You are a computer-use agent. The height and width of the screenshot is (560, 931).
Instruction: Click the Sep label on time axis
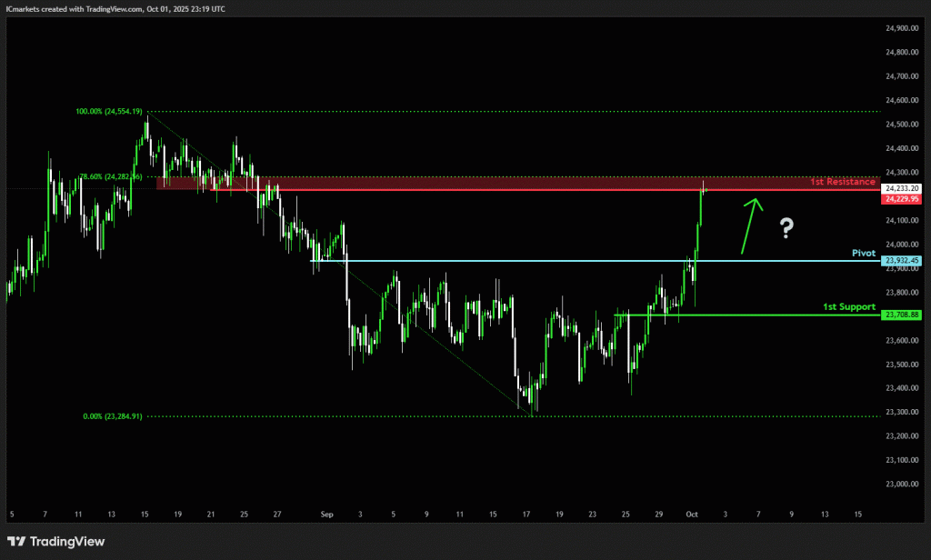pos(326,515)
